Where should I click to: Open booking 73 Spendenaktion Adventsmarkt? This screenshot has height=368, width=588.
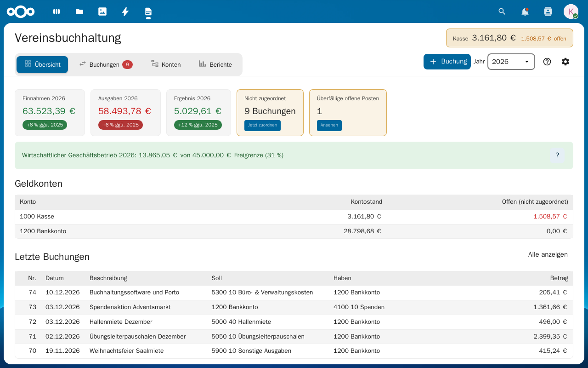tap(294, 307)
